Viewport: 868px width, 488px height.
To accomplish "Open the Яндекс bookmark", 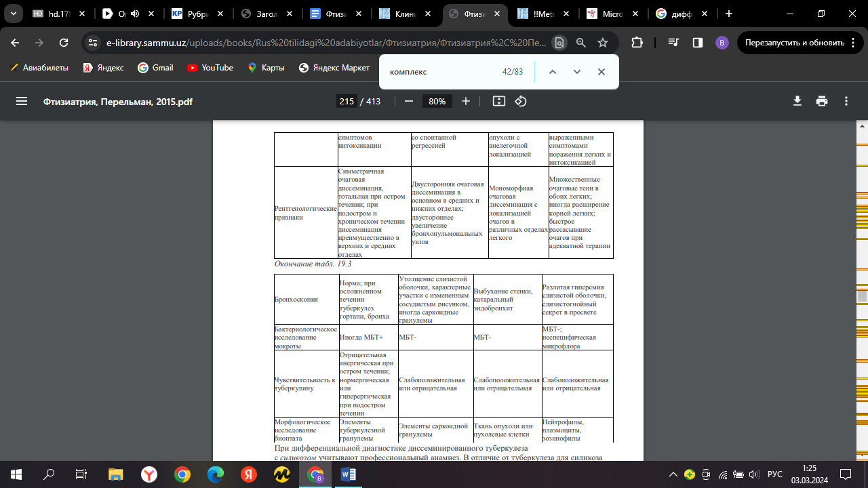I will tap(103, 68).
